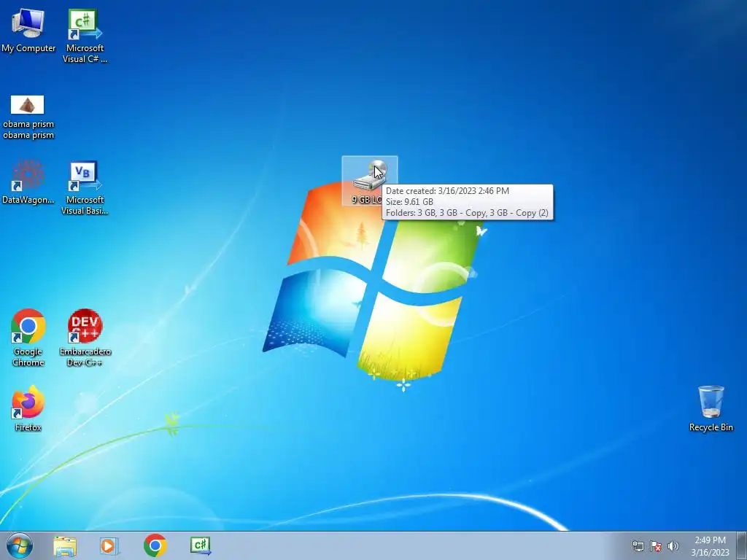Click the network tray icon
Image resolution: width=747 pixels, height=560 pixels.
click(638, 546)
